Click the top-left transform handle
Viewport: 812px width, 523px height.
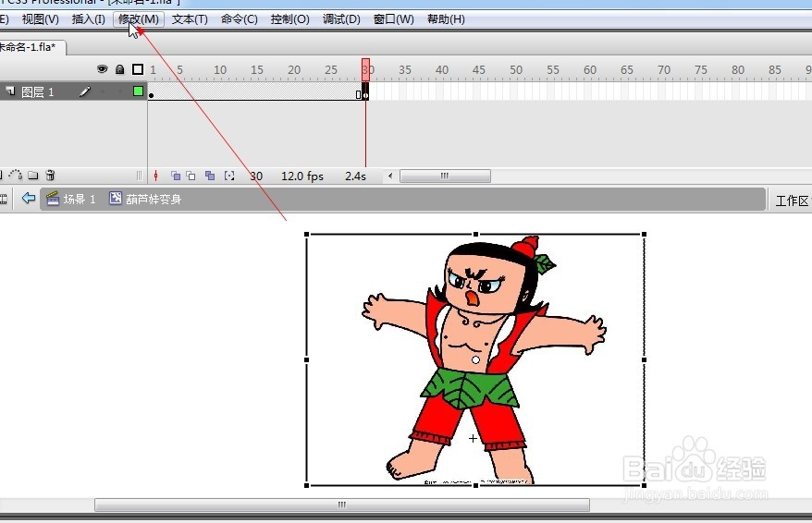tap(306, 235)
